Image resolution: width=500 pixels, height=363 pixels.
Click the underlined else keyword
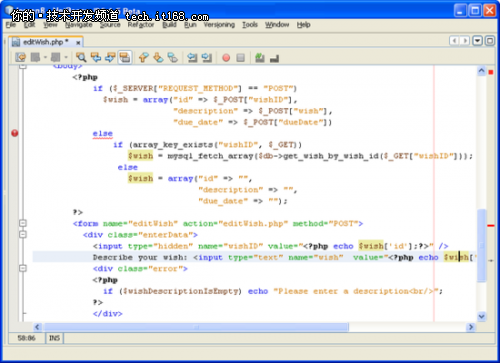[103, 133]
